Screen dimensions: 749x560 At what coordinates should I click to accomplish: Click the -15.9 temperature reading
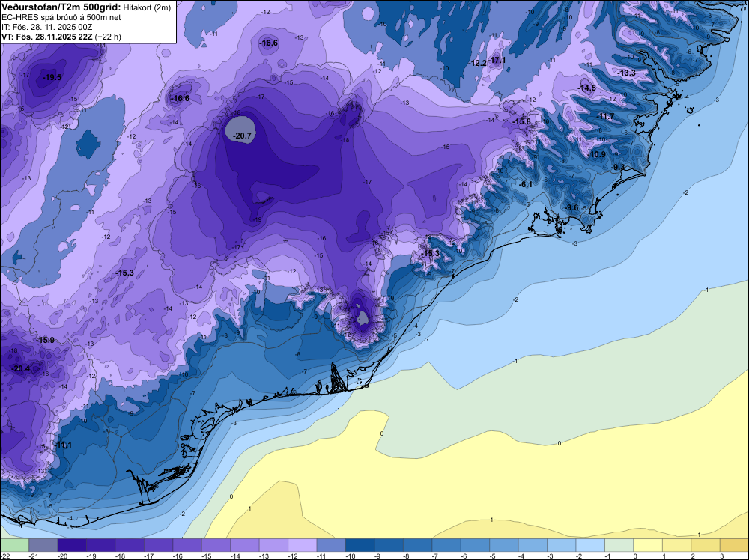[46, 341]
